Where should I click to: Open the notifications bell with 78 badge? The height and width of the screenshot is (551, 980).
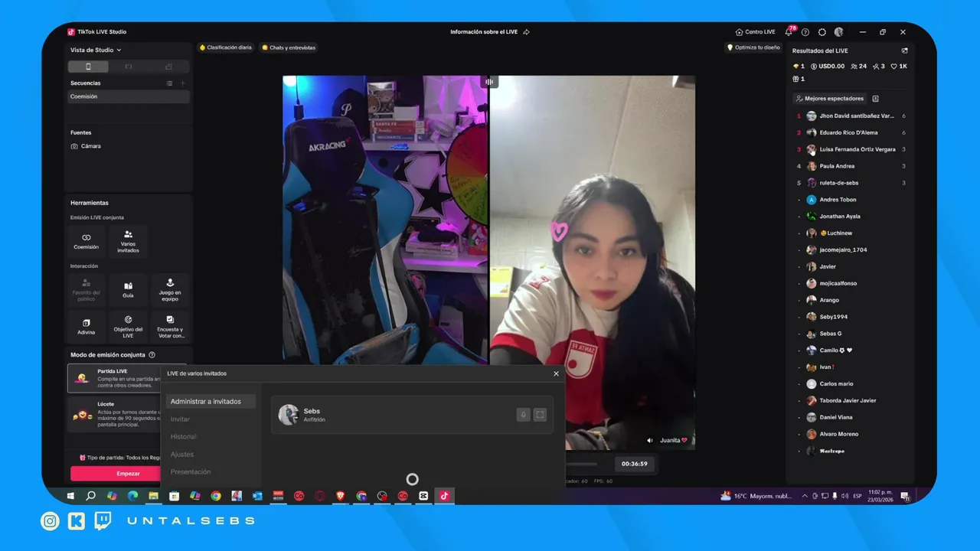pos(789,32)
